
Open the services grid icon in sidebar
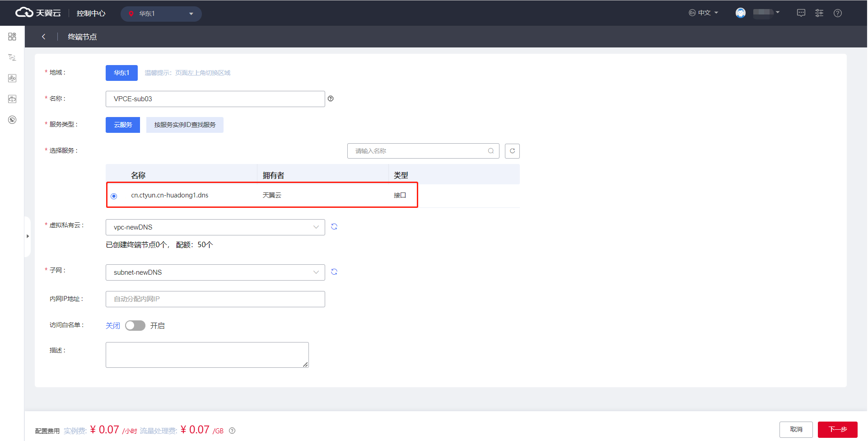coord(12,37)
